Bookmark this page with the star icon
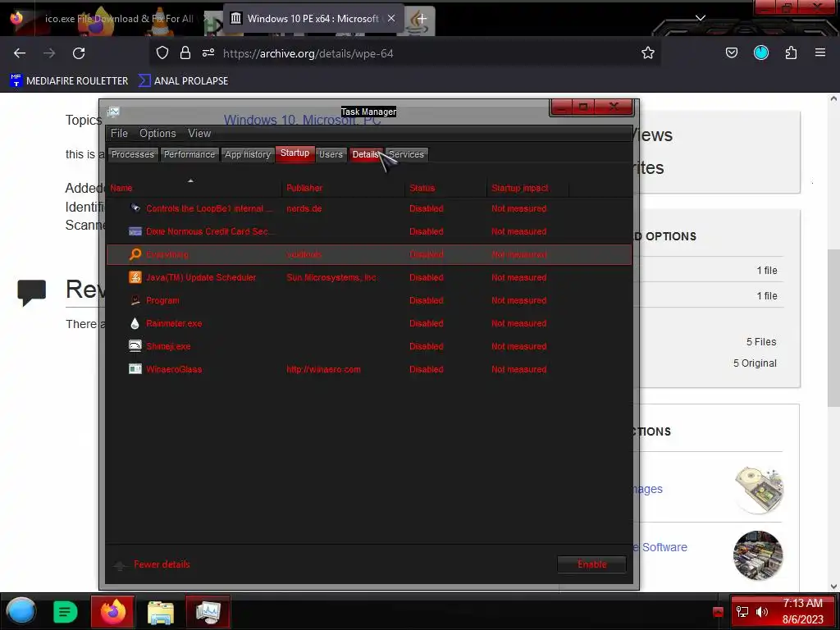Viewport: 840px width, 630px height. click(x=648, y=53)
